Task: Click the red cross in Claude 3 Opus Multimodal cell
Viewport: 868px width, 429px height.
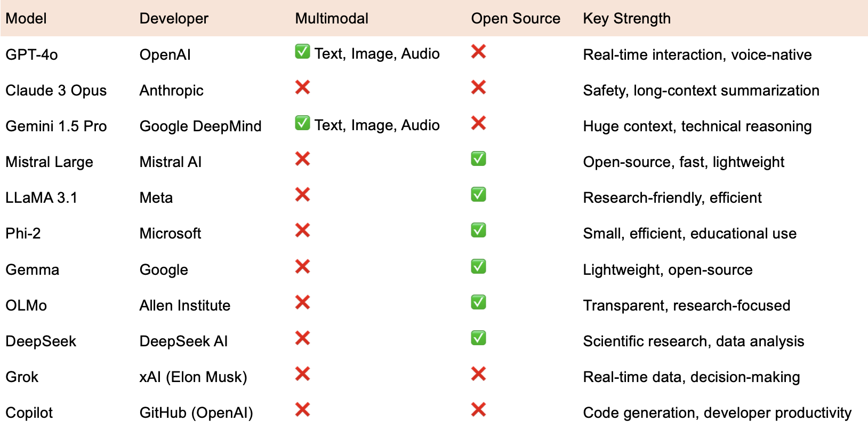Action: tap(302, 88)
